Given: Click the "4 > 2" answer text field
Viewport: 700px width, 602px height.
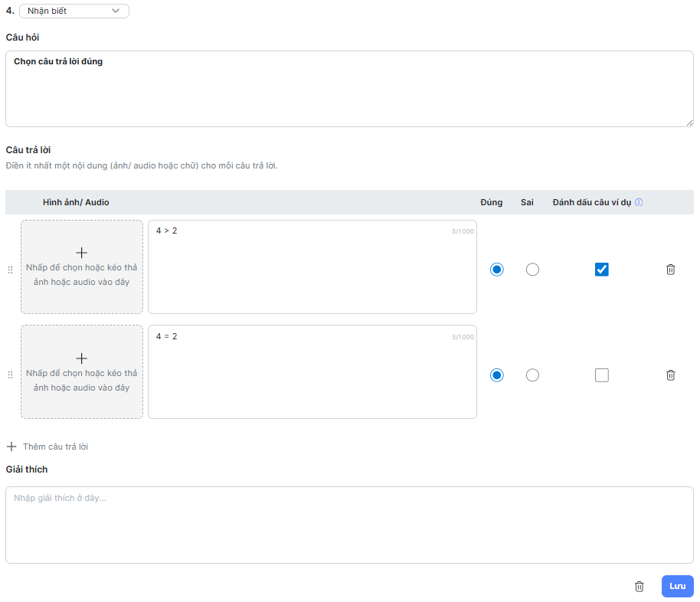Looking at the screenshot, I should 312,267.
